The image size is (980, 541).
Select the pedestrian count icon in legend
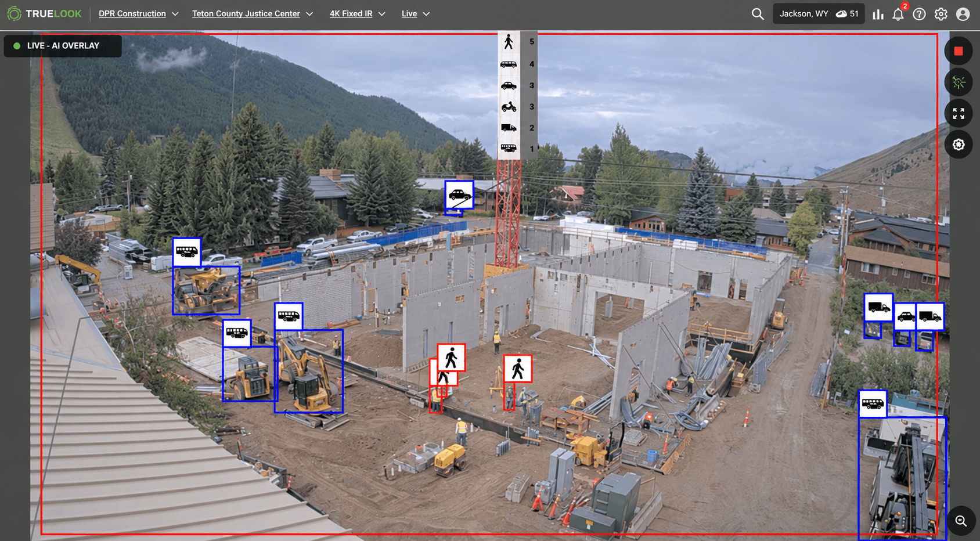pyautogui.click(x=509, y=42)
